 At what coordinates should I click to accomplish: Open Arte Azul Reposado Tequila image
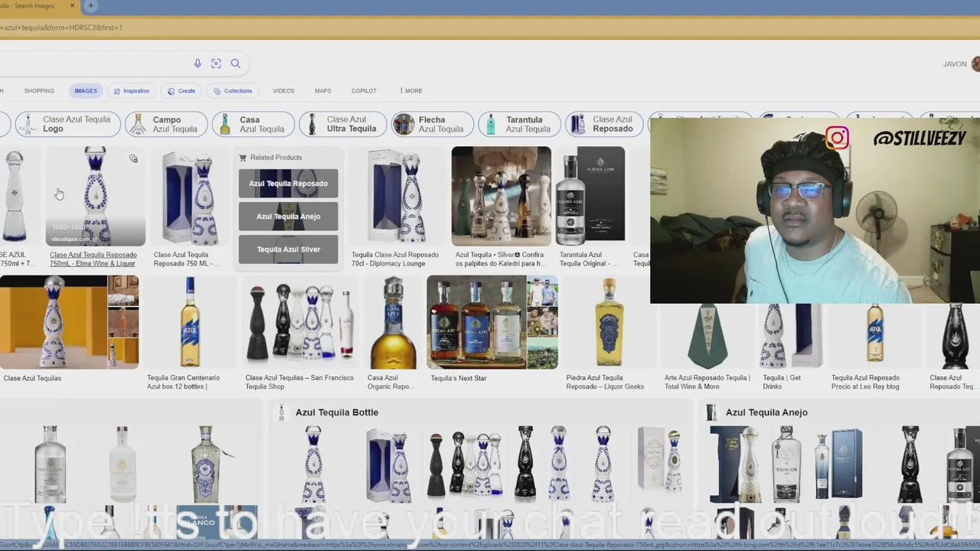[707, 337]
